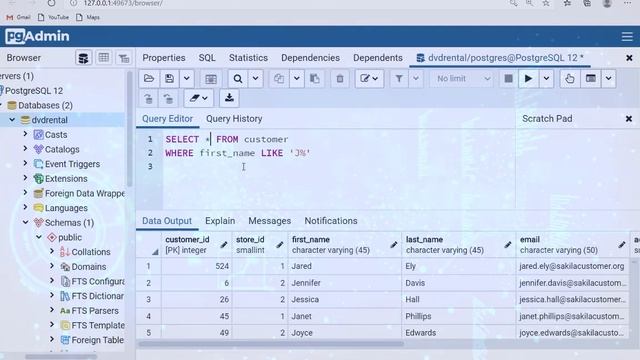Image resolution: width=640 pixels, height=360 pixels.
Task: Collapse the public schema node
Action: pos(39,237)
